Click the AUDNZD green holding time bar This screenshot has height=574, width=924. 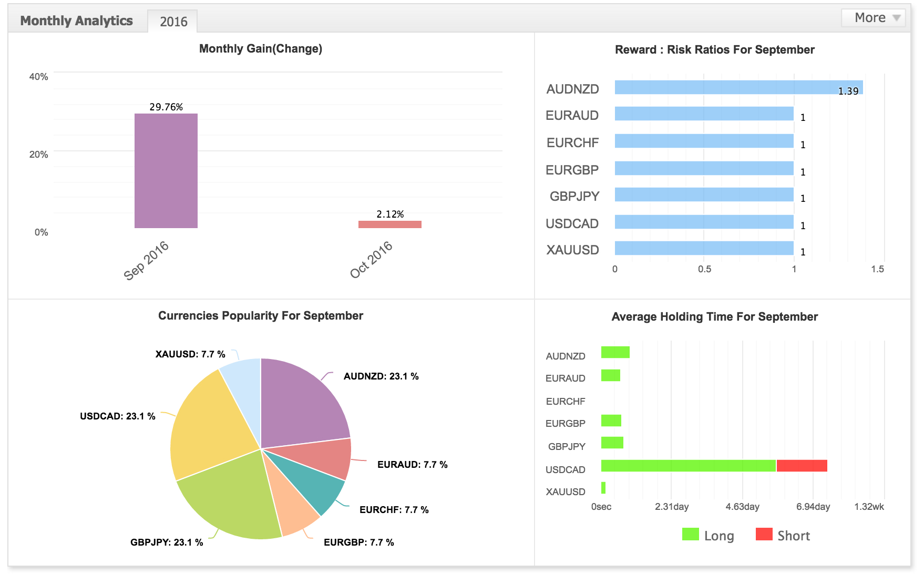pyautogui.click(x=615, y=352)
